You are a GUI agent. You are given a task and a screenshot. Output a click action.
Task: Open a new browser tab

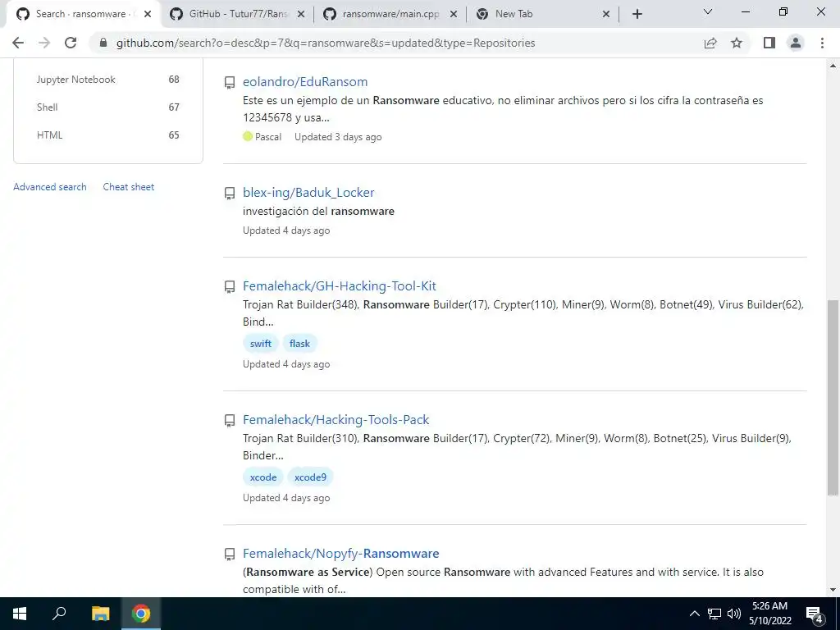[x=637, y=14]
